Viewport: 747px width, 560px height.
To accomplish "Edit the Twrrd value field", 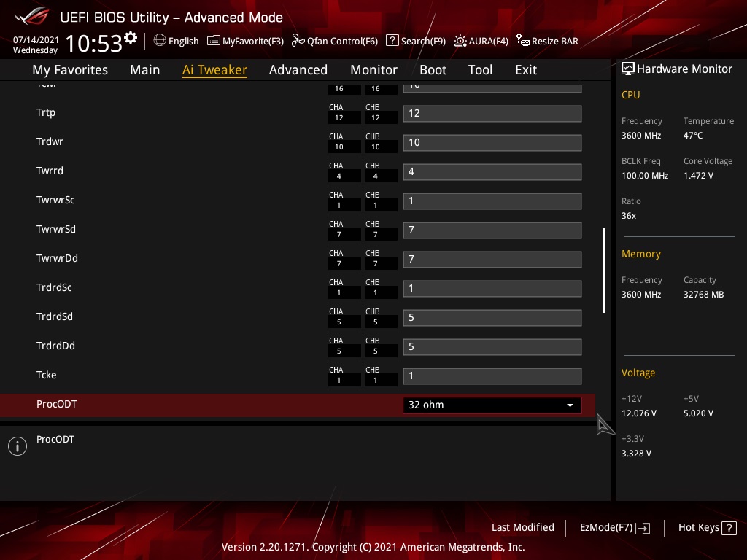I will (492, 171).
